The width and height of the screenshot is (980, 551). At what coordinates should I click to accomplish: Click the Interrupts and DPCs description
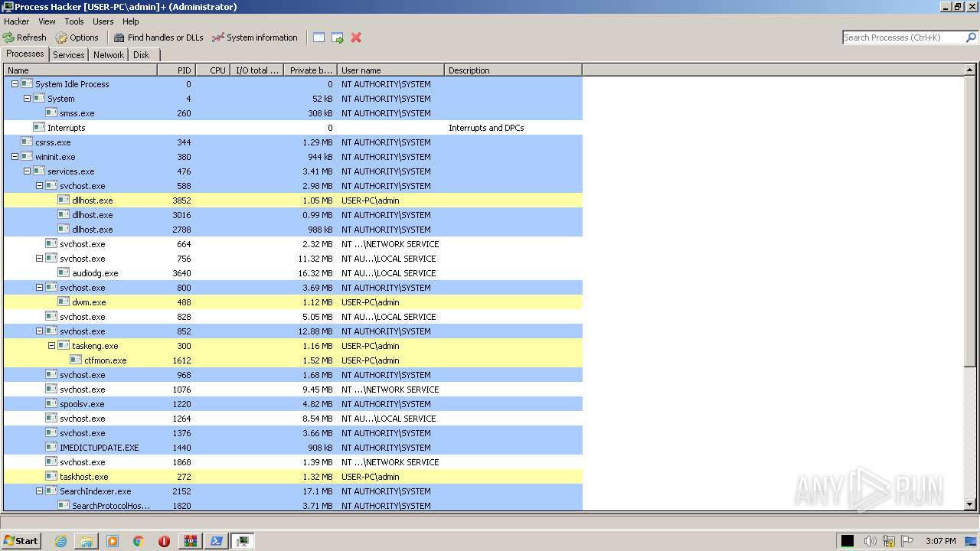[486, 128]
